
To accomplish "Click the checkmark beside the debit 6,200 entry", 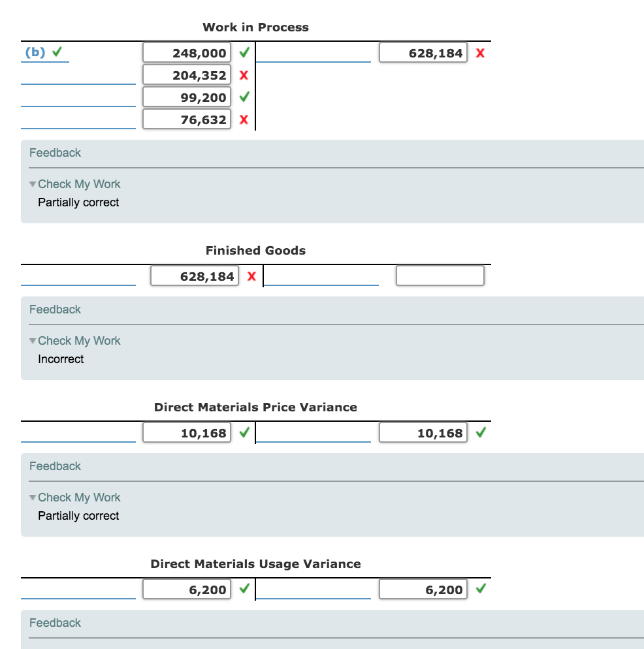I will tap(244, 589).
